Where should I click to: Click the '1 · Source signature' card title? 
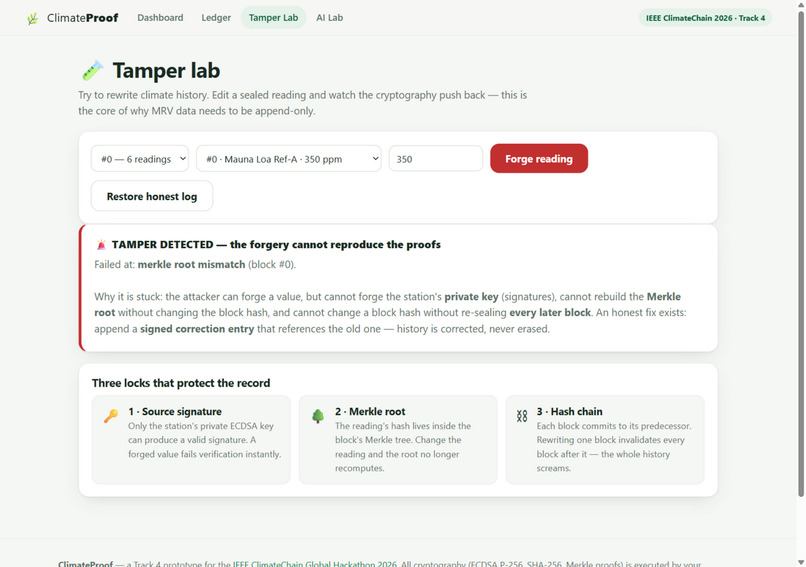175,411
